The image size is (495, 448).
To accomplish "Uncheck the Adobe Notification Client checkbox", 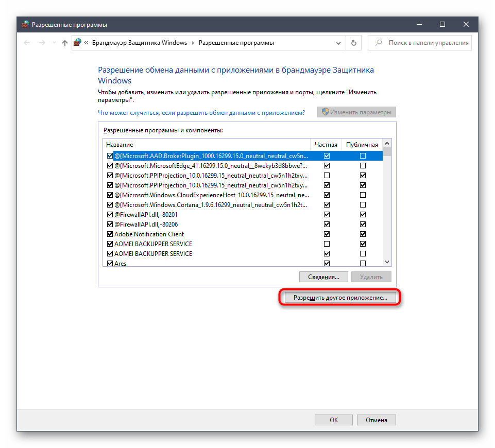I will pos(110,234).
